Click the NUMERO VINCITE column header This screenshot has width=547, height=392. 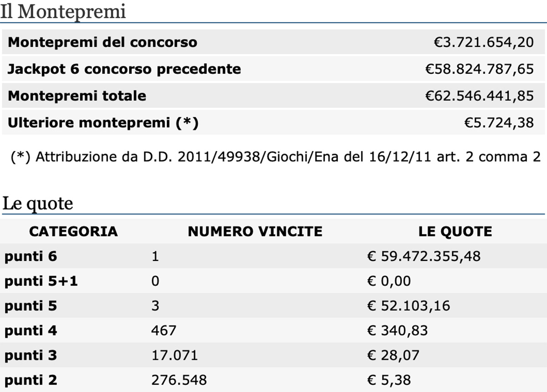(255, 231)
